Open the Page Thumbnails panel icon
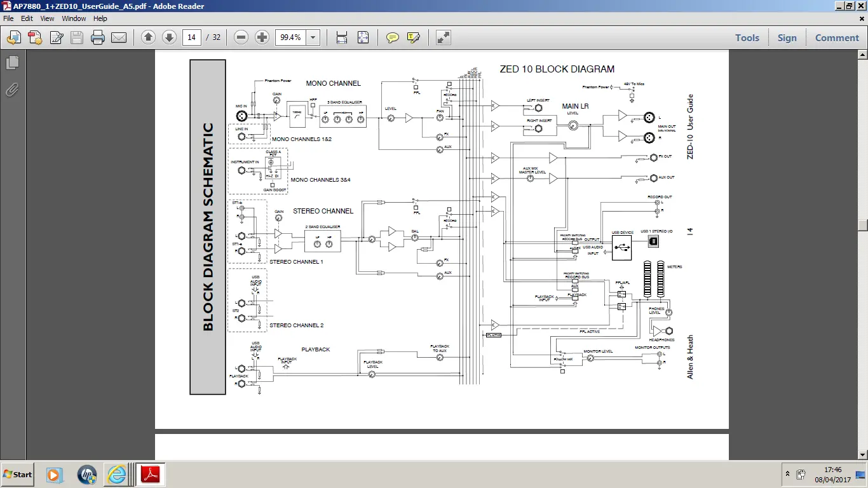This screenshot has height=488, width=868. click(12, 63)
